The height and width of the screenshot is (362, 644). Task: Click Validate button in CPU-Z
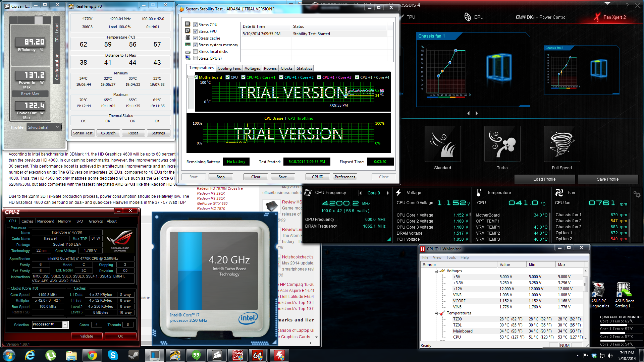coord(87,336)
